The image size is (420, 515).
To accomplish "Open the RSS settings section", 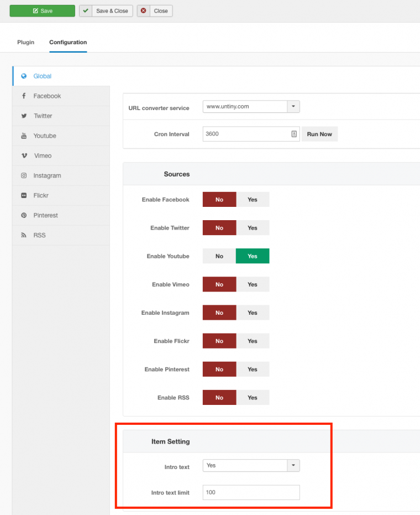I will point(61,235).
